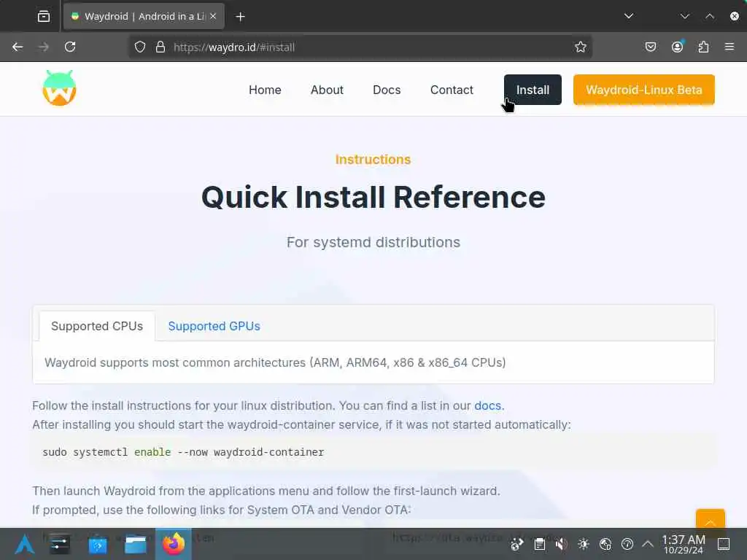Viewport: 747px width, 560px height.
Task: Open tracking protection shield info
Action: click(x=139, y=47)
